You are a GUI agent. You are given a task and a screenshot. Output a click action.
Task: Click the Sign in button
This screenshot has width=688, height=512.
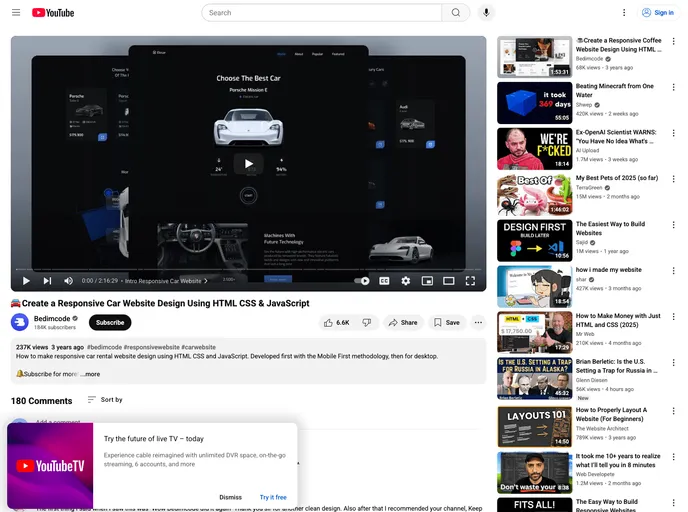(658, 13)
